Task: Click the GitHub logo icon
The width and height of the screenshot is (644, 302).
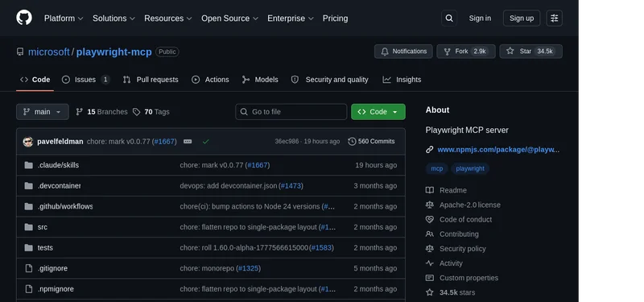Action: pyautogui.click(x=24, y=18)
